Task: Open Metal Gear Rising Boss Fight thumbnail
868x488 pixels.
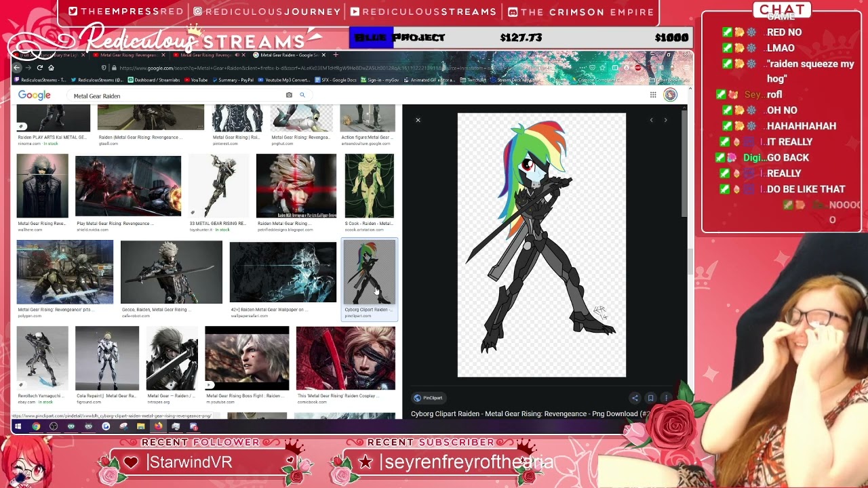Action: (x=247, y=359)
